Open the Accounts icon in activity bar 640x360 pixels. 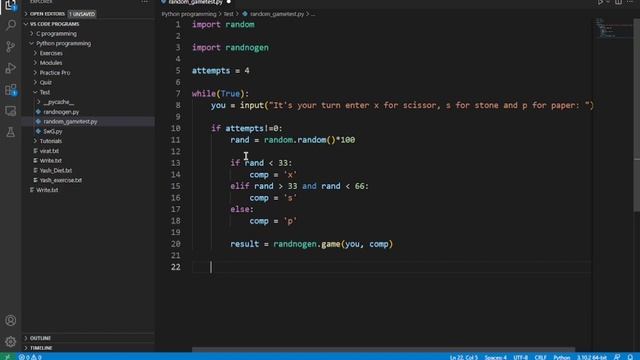11,320
